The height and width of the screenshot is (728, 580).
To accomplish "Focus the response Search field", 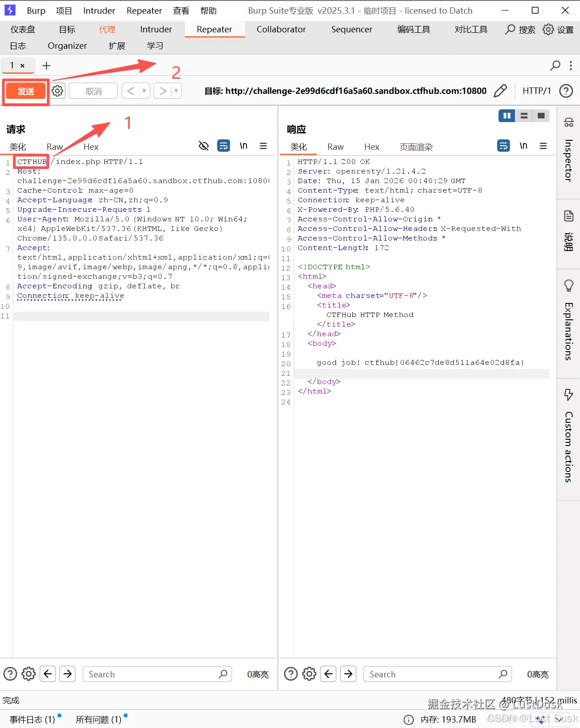I will [438, 674].
